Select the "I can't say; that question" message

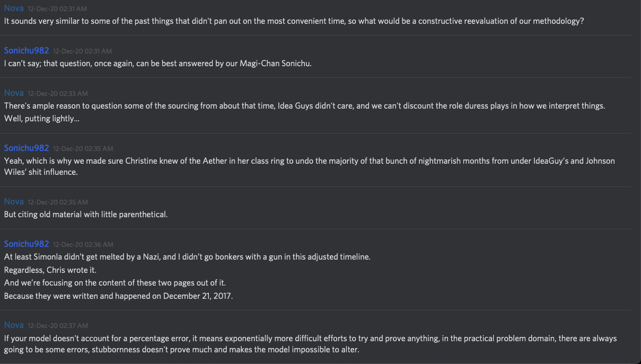[157, 64]
